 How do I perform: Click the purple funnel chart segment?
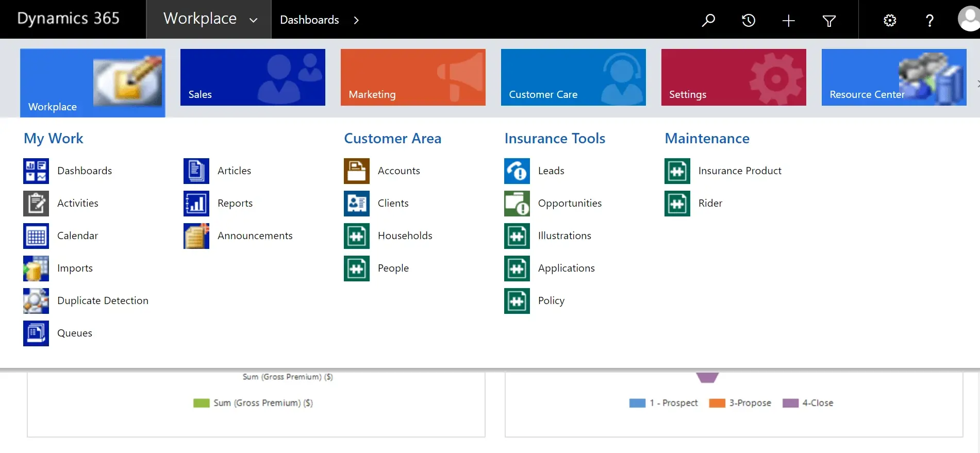tap(707, 378)
